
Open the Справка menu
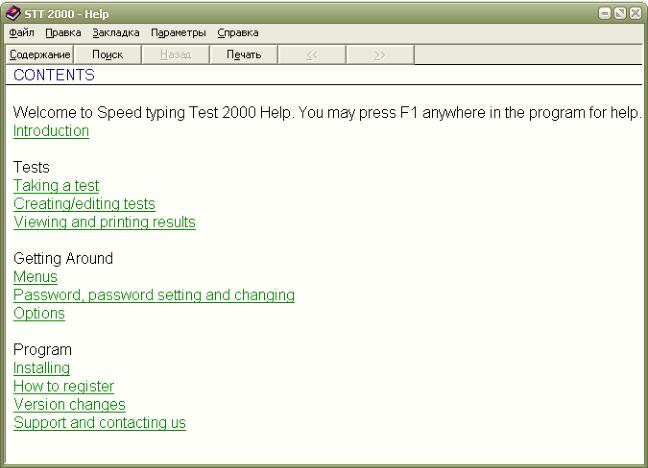point(237,34)
